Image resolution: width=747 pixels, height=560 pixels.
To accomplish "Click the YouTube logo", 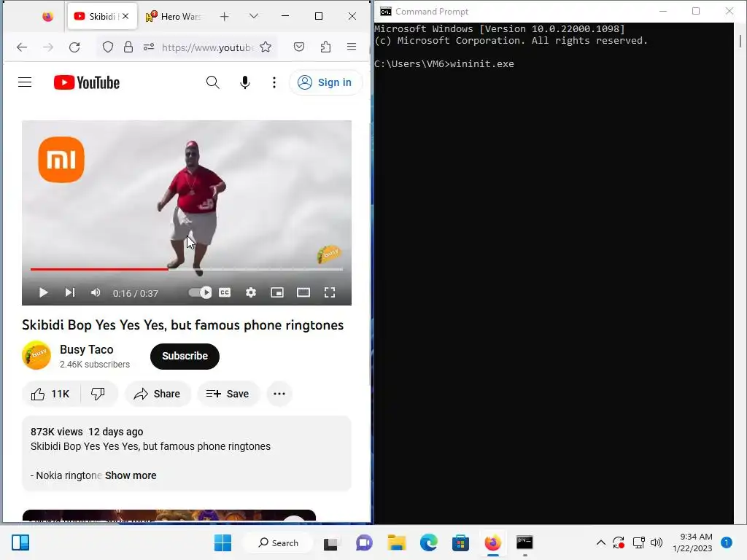I will pyautogui.click(x=87, y=82).
